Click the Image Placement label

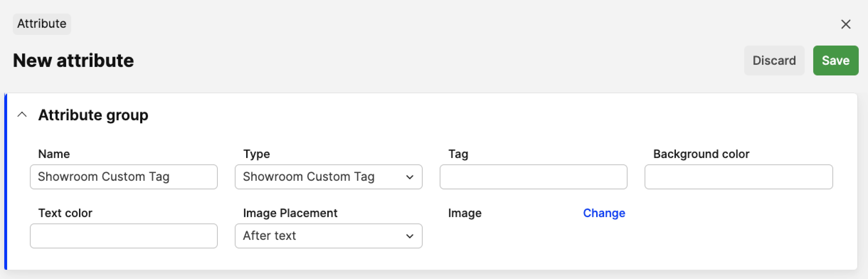[x=290, y=213]
